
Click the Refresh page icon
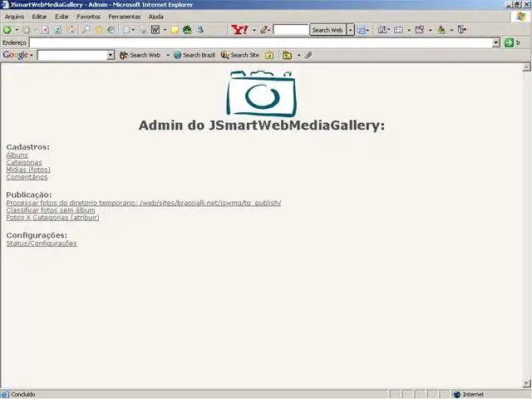pos(57,30)
